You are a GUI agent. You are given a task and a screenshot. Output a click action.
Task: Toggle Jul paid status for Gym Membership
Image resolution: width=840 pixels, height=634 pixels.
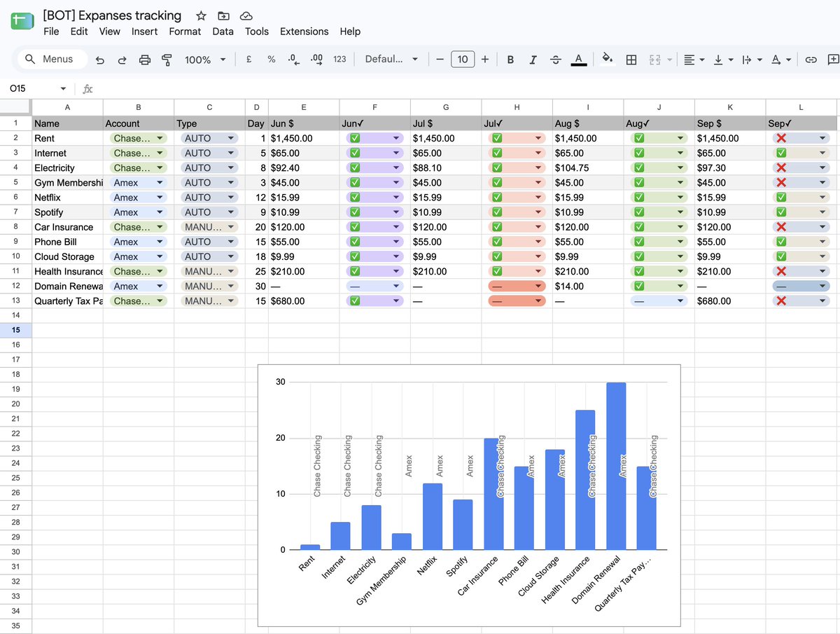coord(497,183)
